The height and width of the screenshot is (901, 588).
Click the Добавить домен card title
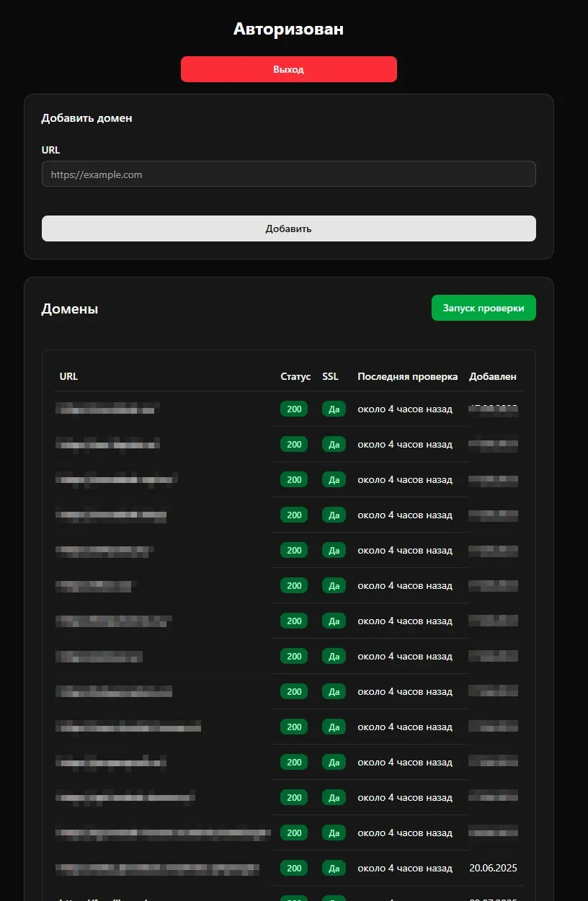click(x=86, y=118)
